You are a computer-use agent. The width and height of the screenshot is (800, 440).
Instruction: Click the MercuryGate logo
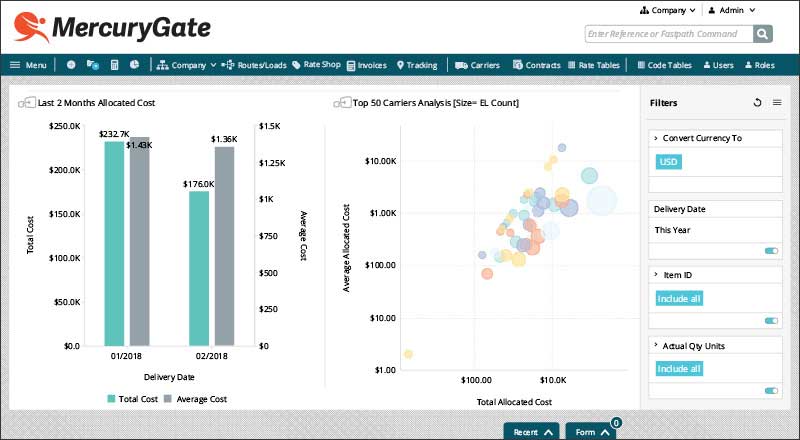pyautogui.click(x=112, y=28)
